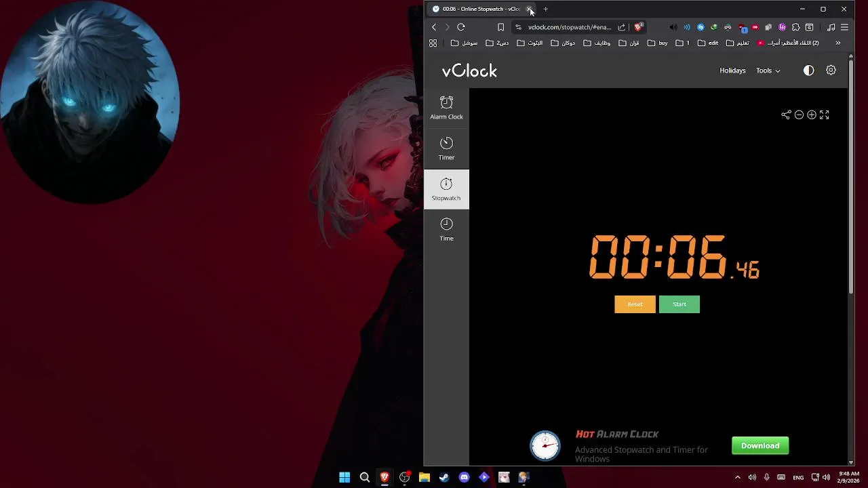Expand the Tools dropdown menu

click(768, 70)
